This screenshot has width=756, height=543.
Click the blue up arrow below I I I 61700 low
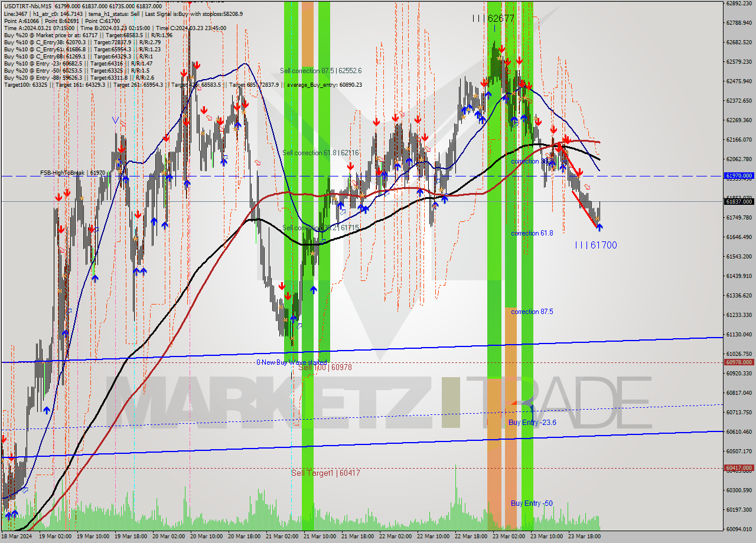[x=599, y=227]
